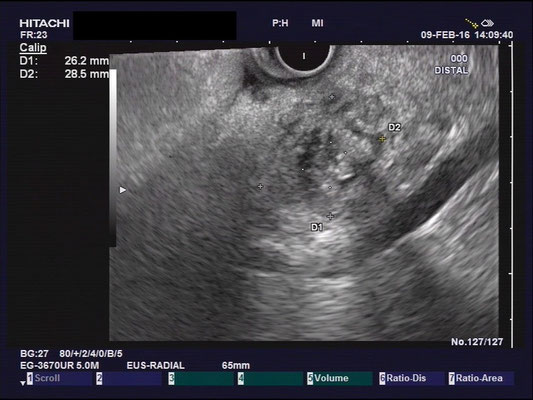Image resolution: width=533 pixels, height=400 pixels.
Task: Choose the Ratio-Dis measurement key 6
Action: 412,378
